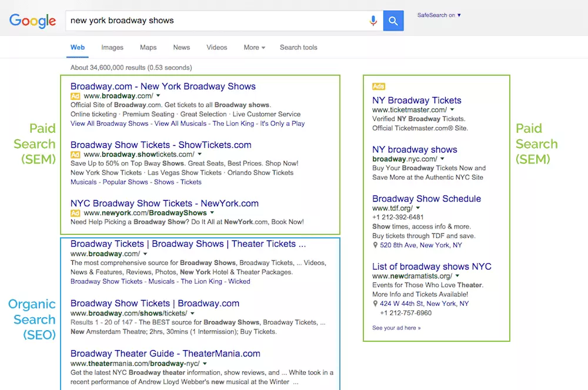Open Broadway Theater Guide - TheaterMania.com result
588x390 pixels.
click(x=165, y=354)
